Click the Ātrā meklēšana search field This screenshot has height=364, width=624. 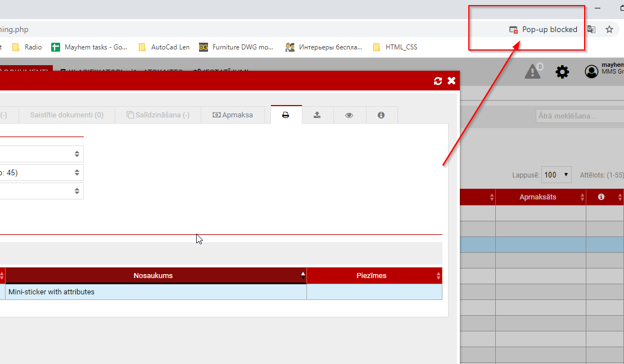(x=577, y=116)
